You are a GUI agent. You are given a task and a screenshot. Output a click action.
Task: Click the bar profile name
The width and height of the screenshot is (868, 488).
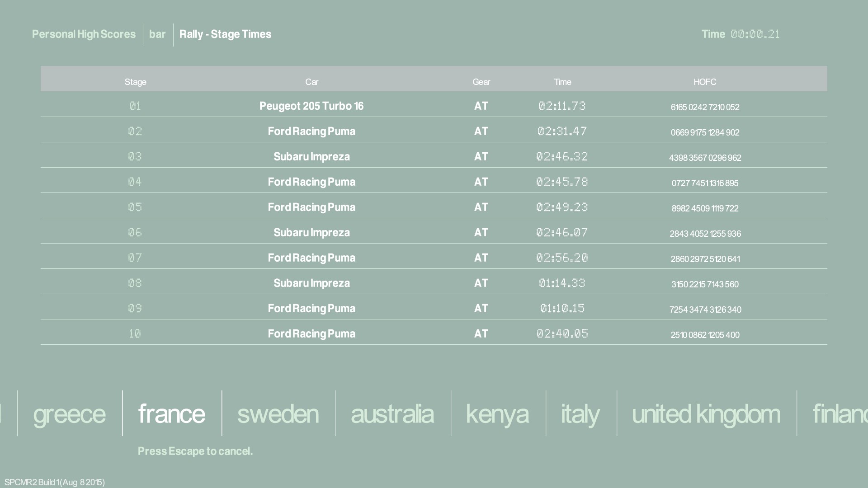click(157, 34)
